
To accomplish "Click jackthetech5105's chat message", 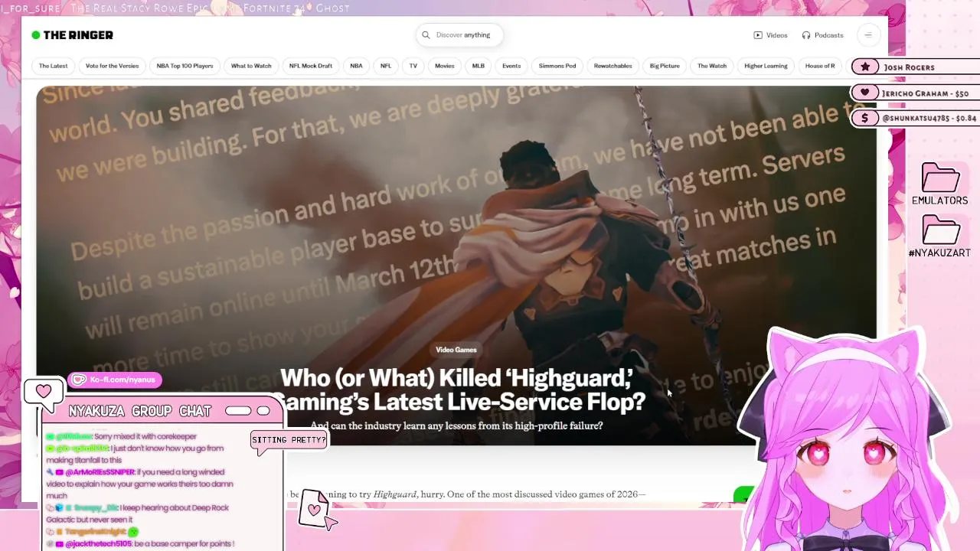I will (140, 544).
